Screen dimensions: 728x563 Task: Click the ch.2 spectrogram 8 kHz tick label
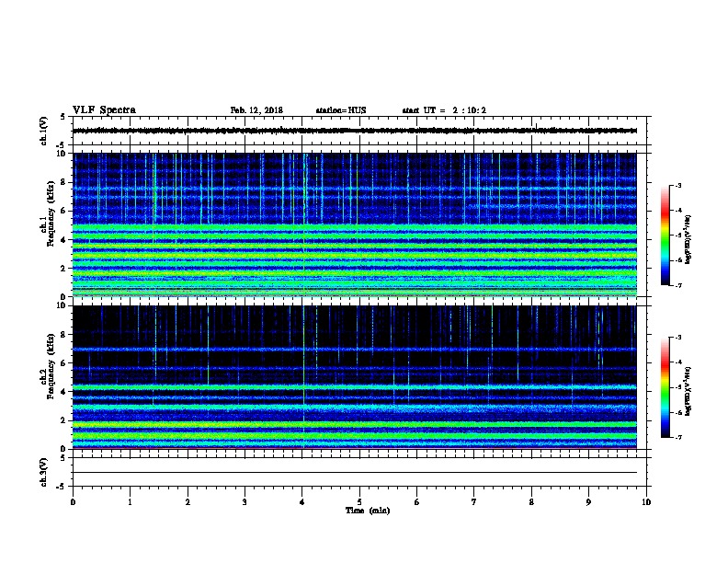(63, 335)
